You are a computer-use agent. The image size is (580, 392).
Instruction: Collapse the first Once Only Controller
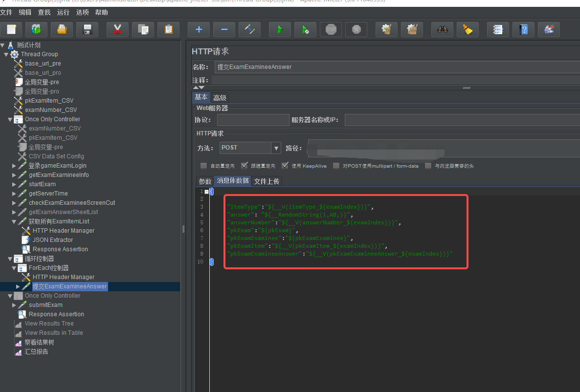tap(10, 119)
